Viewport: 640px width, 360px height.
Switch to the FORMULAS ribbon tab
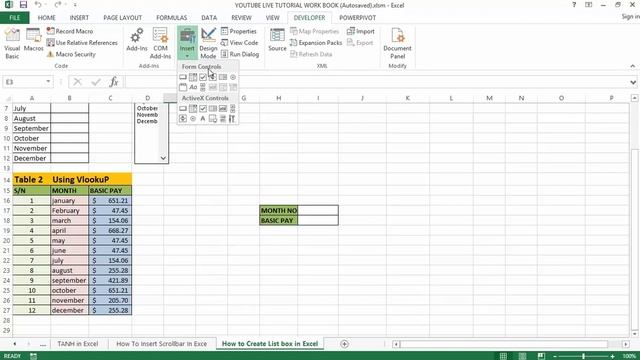pyautogui.click(x=171, y=18)
